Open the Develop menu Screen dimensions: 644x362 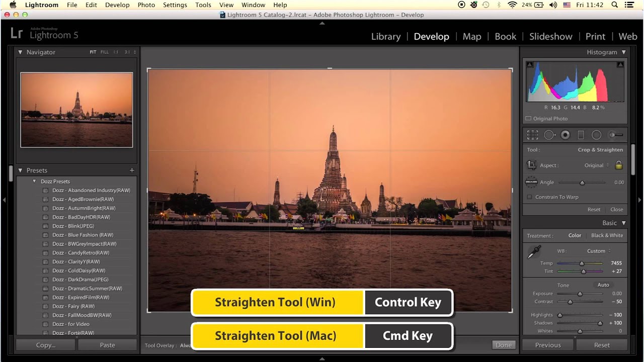tap(117, 5)
